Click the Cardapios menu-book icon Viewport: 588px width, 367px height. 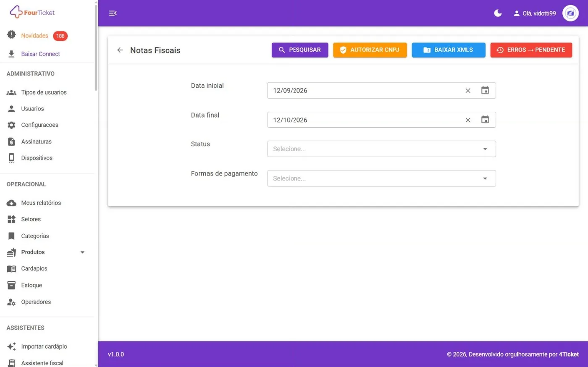[11, 269]
